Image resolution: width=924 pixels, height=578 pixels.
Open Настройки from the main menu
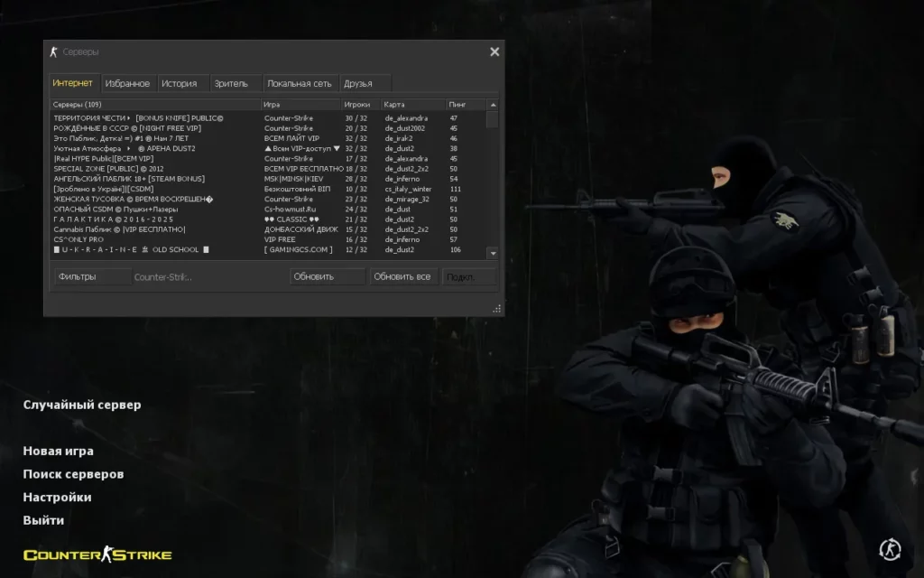(x=57, y=498)
